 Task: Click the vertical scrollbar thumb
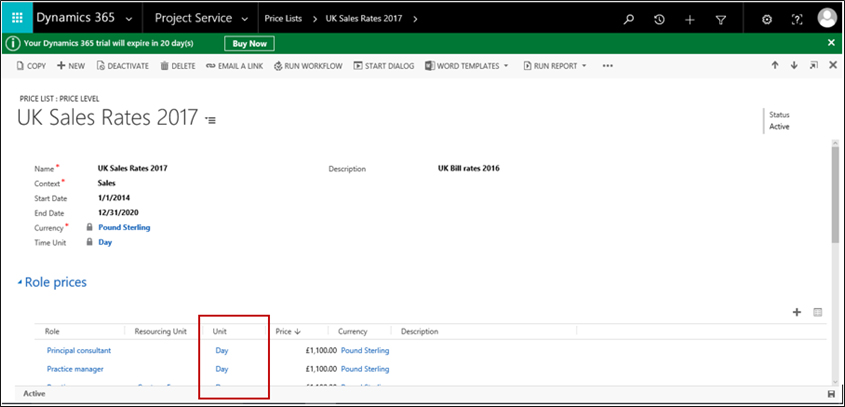click(x=835, y=197)
